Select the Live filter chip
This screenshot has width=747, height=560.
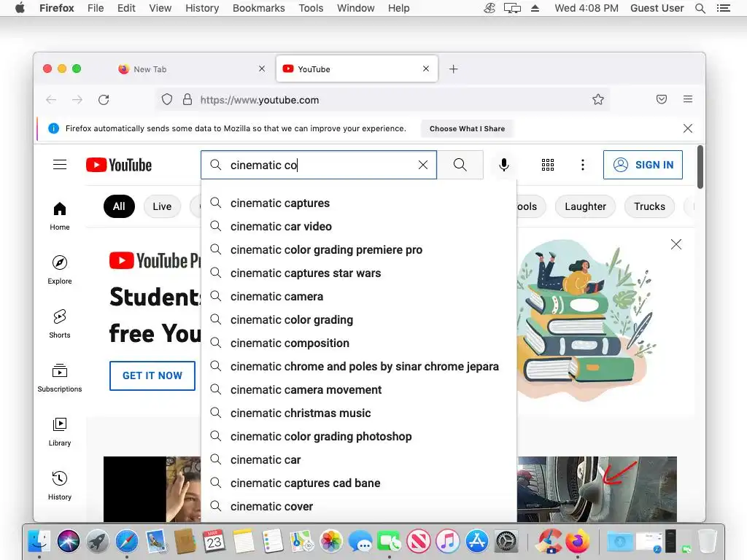[x=162, y=206]
